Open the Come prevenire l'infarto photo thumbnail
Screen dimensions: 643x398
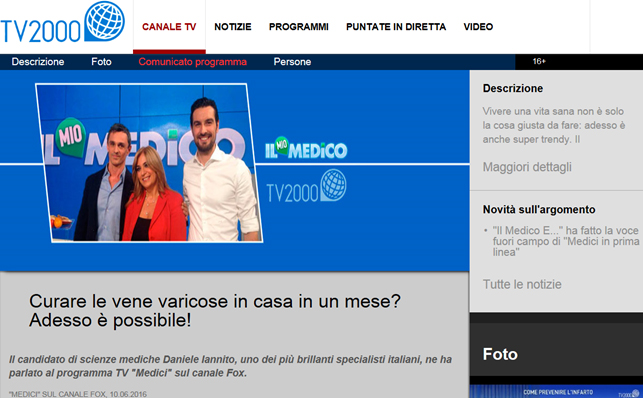556,392
